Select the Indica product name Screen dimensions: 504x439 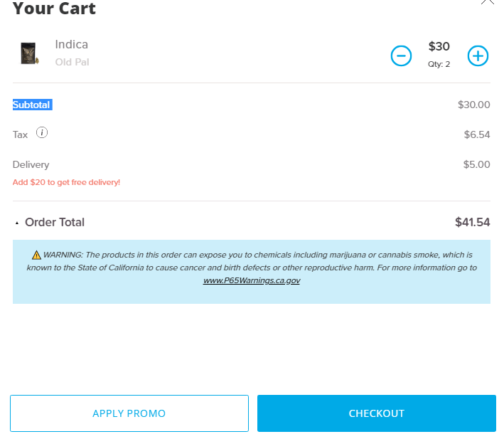(72, 45)
